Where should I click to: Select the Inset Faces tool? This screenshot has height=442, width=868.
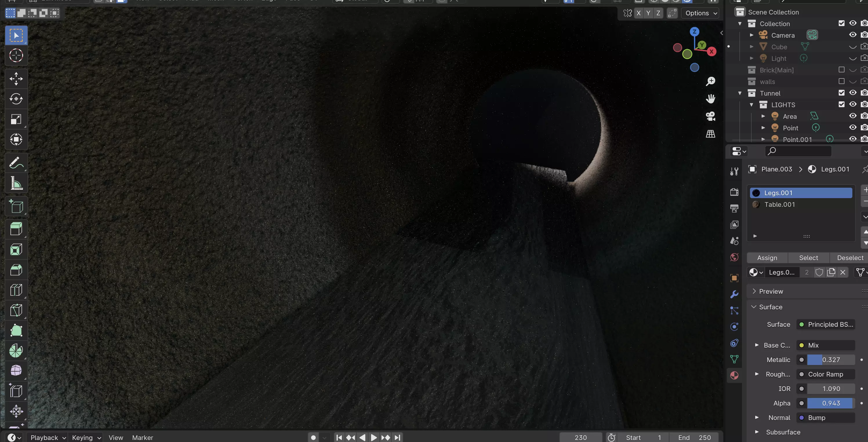click(x=16, y=249)
